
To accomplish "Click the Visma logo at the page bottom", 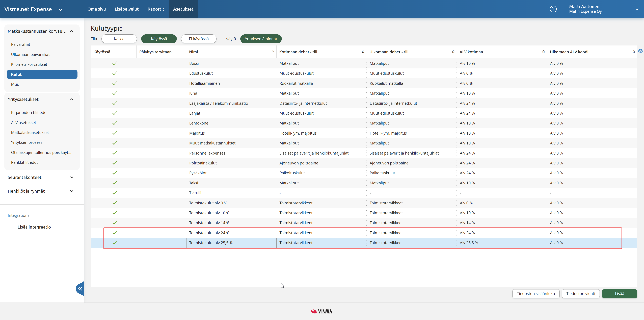I will coord(321,311).
